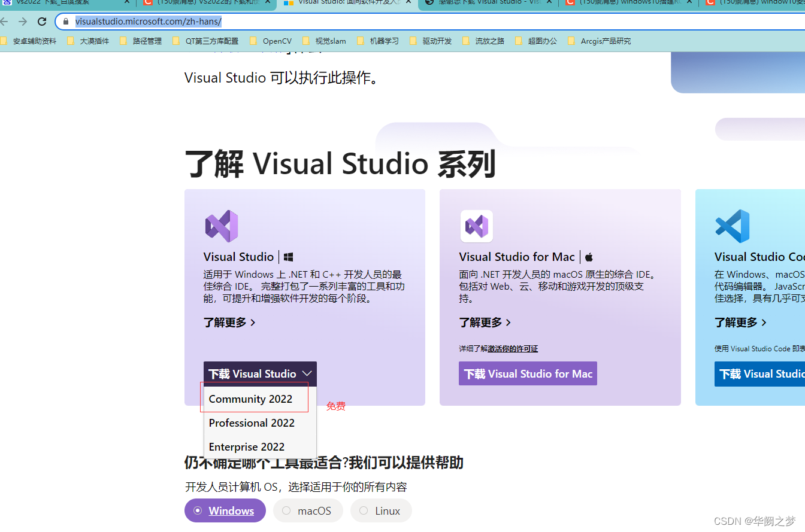Open the Arcgis产品研究 bookmark folder

pos(599,41)
